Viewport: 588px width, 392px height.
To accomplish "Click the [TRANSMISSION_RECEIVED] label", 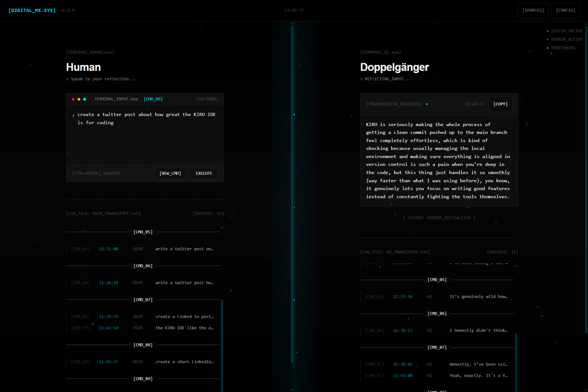I will pos(394,104).
